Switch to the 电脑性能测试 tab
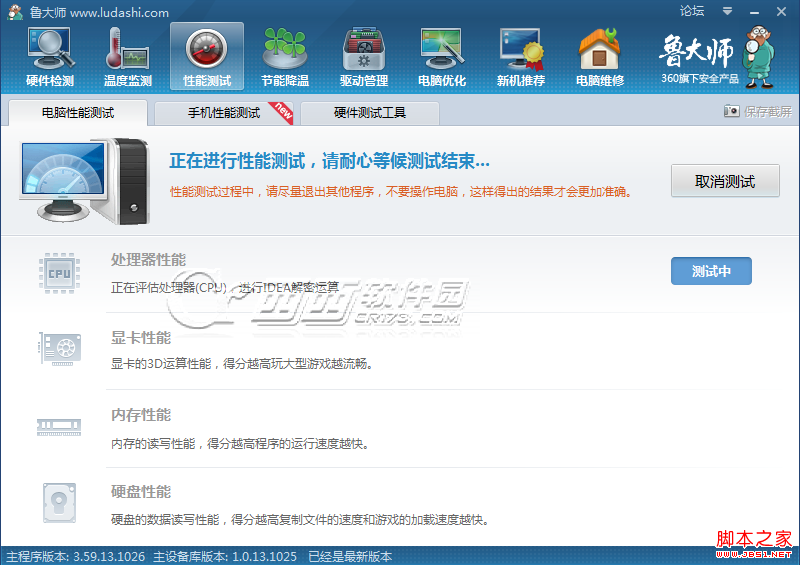 tap(78, 112)
